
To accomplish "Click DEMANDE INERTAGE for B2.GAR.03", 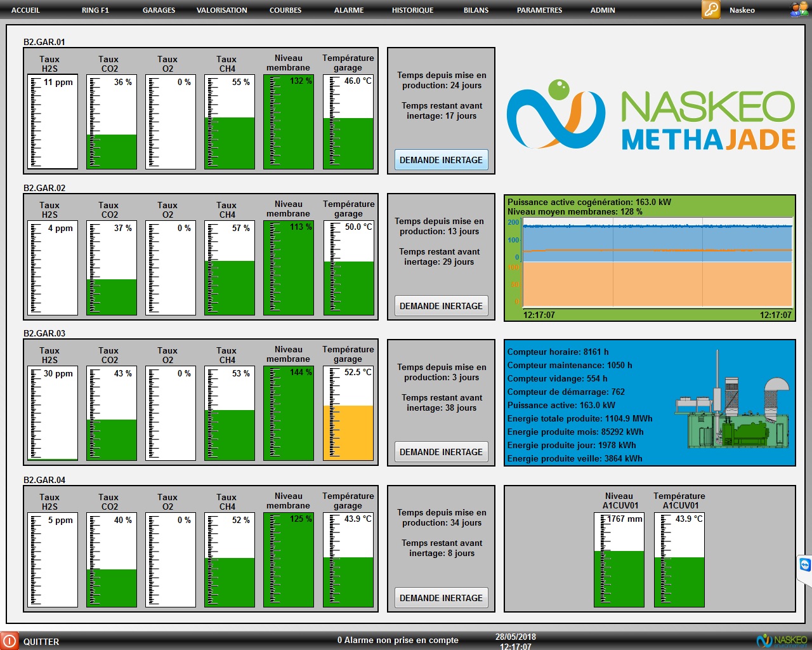I will pos(441,452).
